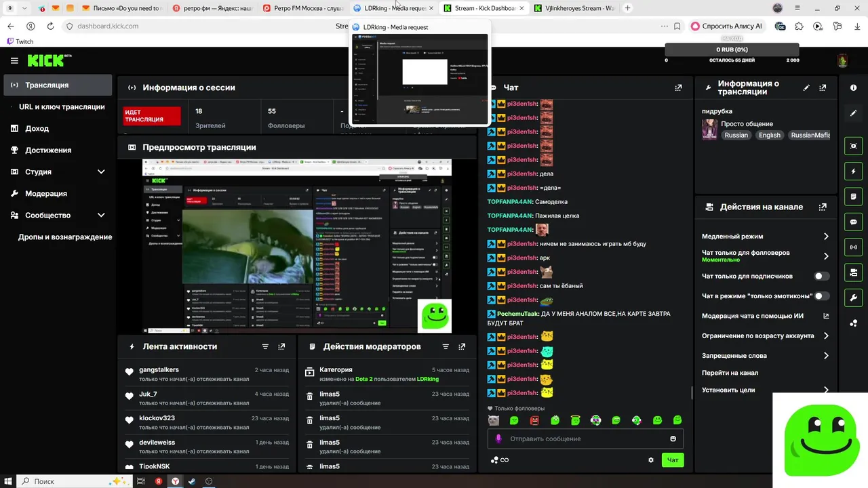Open the Kick hamburger menu
Screen dimensions: 868x488
tap(14, 60)
